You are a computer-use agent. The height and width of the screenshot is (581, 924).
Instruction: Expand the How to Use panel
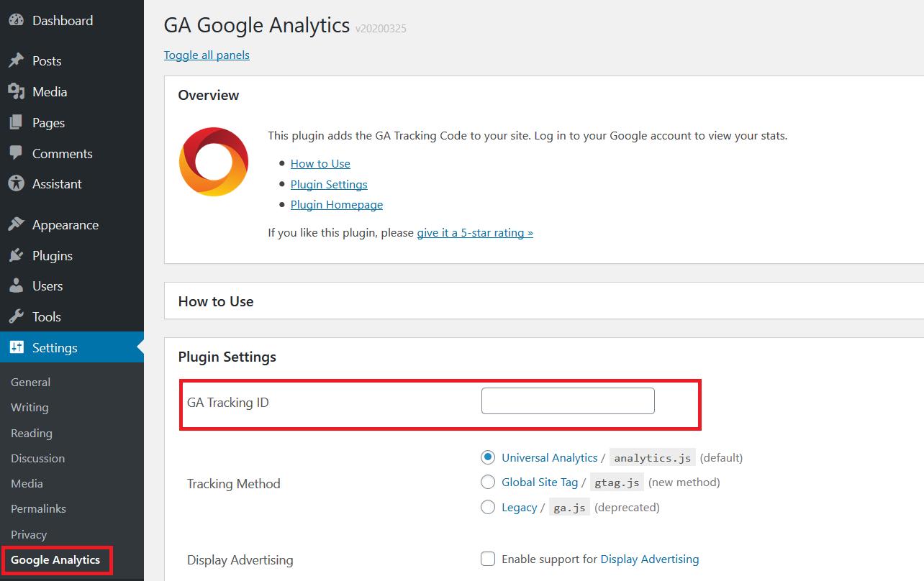pyautogui.click(x=216, y=301)
